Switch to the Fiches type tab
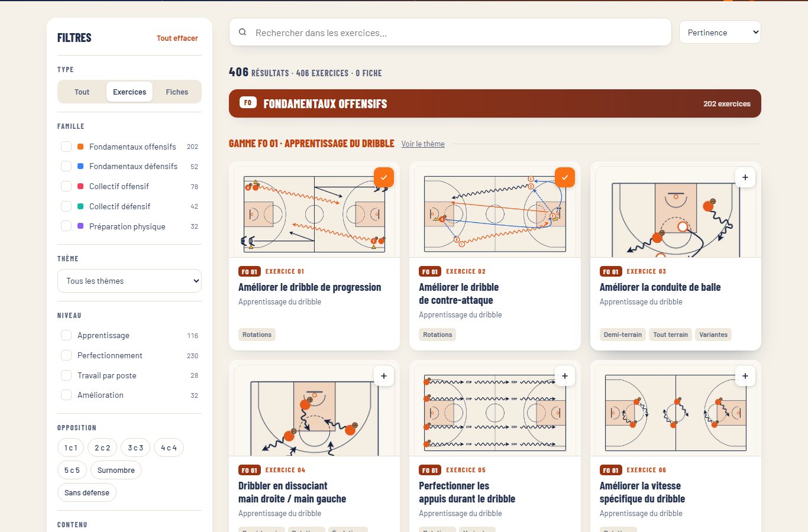The image size is (808, 532). coord(177,92)
